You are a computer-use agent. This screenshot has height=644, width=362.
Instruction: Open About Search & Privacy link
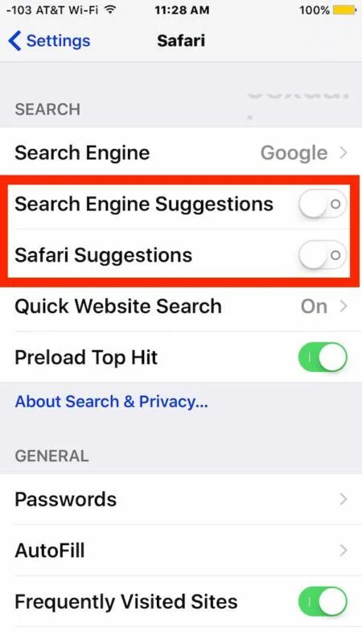(x=111, y=401)
